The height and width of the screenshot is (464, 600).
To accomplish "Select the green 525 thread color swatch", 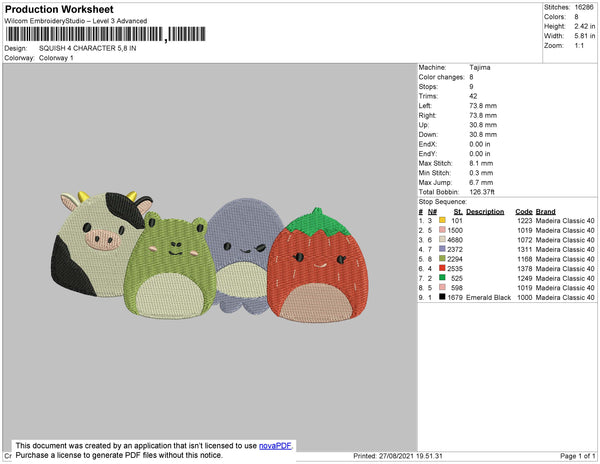I will coord(442,278).
